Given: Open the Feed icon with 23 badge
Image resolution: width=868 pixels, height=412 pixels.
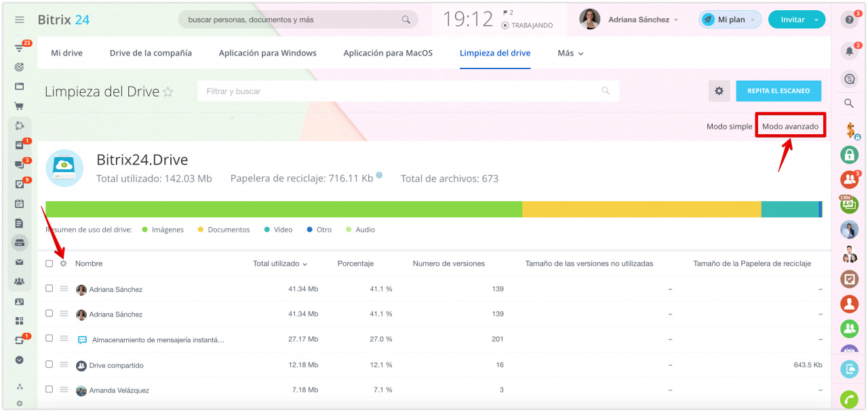Looking at the screenshot, I should point(20,49).
